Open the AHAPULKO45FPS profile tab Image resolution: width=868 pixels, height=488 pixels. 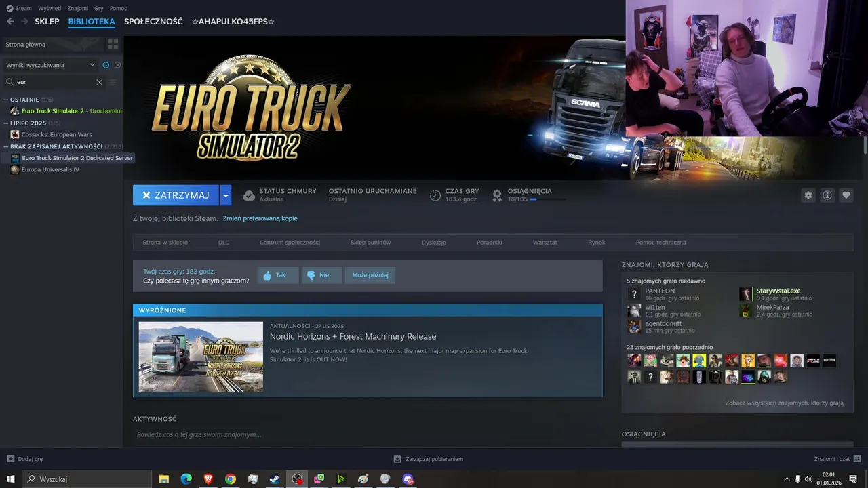click(x=233, y=22)
